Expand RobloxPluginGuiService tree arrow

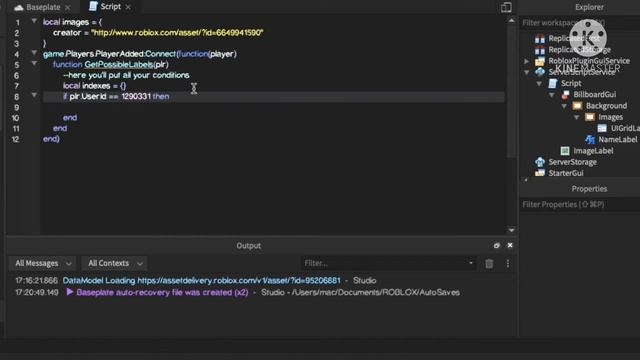click(x=527, y=61)
